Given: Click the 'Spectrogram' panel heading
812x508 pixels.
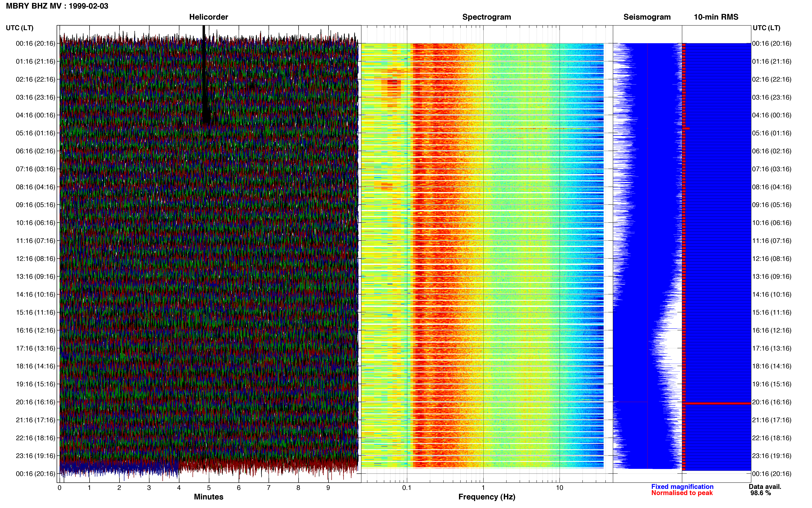Looking at the screenshot, I should tap(487, 17).
